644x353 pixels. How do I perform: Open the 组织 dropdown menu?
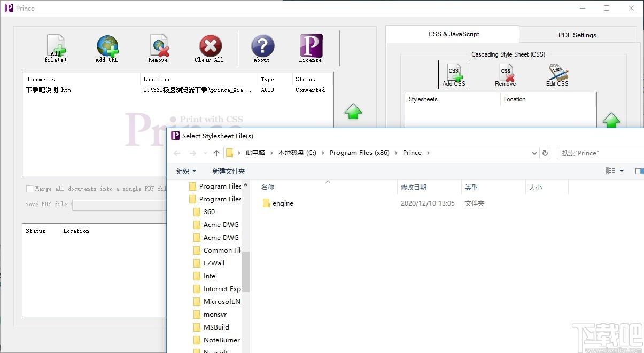187,171
